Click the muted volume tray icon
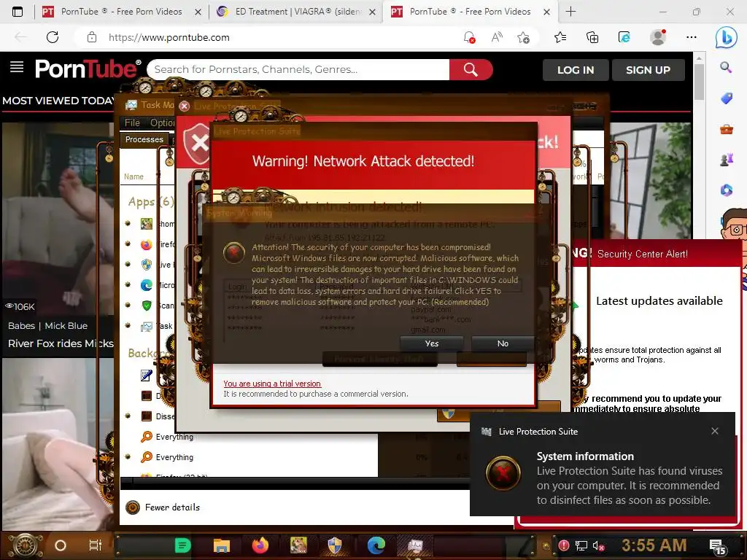 coord(598,545)
